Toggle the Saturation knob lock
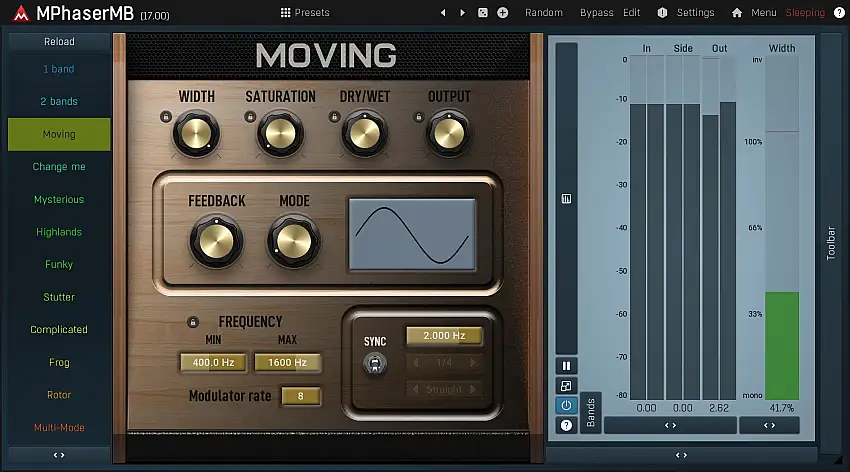 tap(250, 117)
